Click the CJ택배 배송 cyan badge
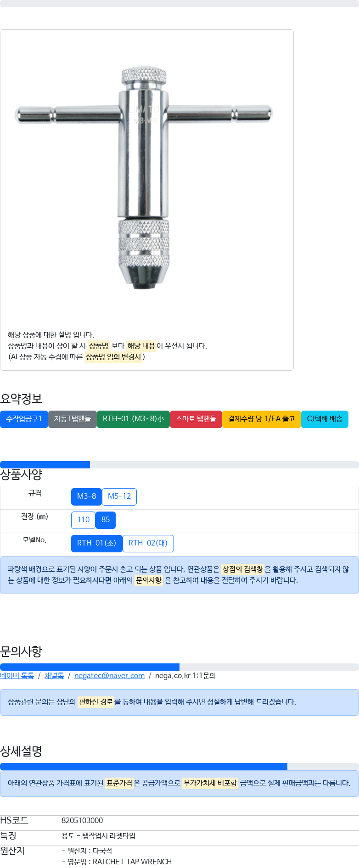This screenshot has height=868, width=359. click(x=325, y=419)
